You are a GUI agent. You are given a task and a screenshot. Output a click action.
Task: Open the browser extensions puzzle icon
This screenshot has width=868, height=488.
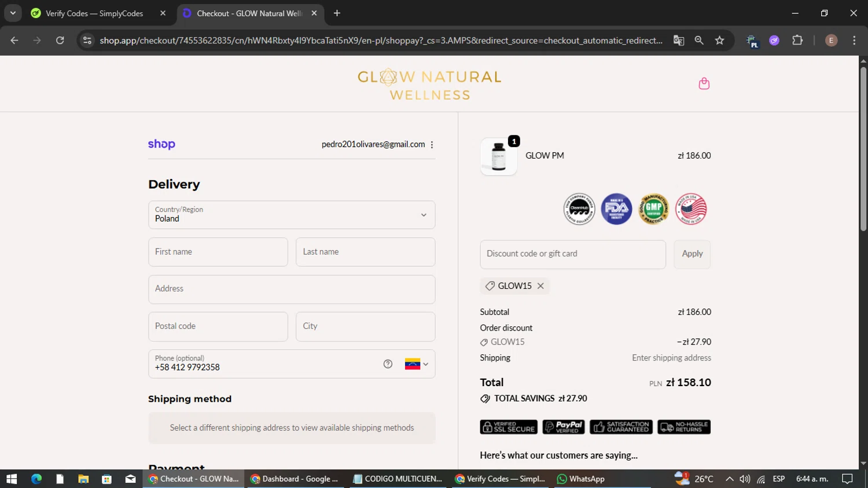click(797, 41)
